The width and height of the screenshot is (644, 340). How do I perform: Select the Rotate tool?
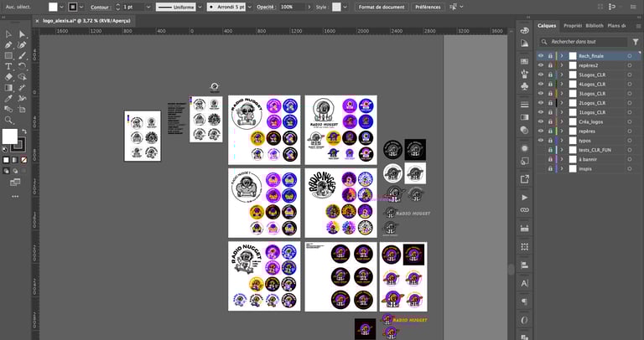tap(22, 66)
